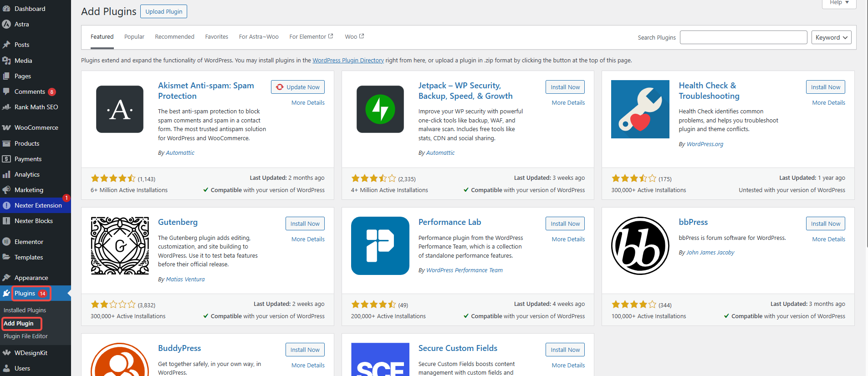Click the bbPress plugin logo
This screenshot has height=376, width=868.
640,246
